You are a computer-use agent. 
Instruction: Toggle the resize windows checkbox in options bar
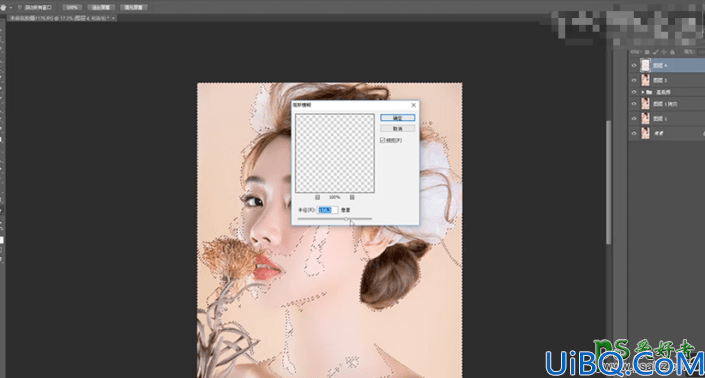point(20,8)
